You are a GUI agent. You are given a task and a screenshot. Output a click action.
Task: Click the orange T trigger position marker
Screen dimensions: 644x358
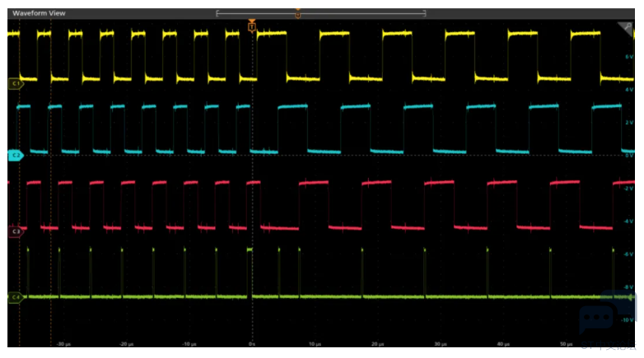(252, 27)
